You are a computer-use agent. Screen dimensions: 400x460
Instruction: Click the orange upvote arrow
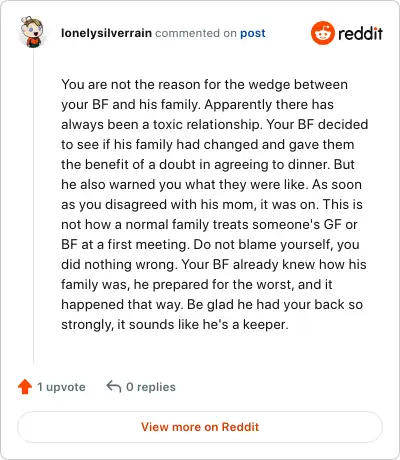pyautogui.click(x=25, y=387)
